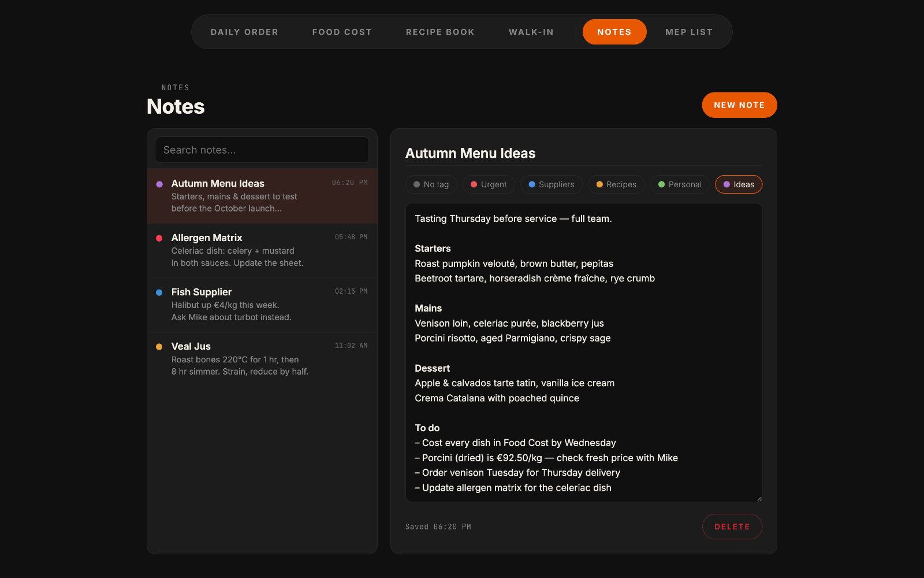Click the New Note button
This screenshot has height=578, width=924.
pos(739,105)
